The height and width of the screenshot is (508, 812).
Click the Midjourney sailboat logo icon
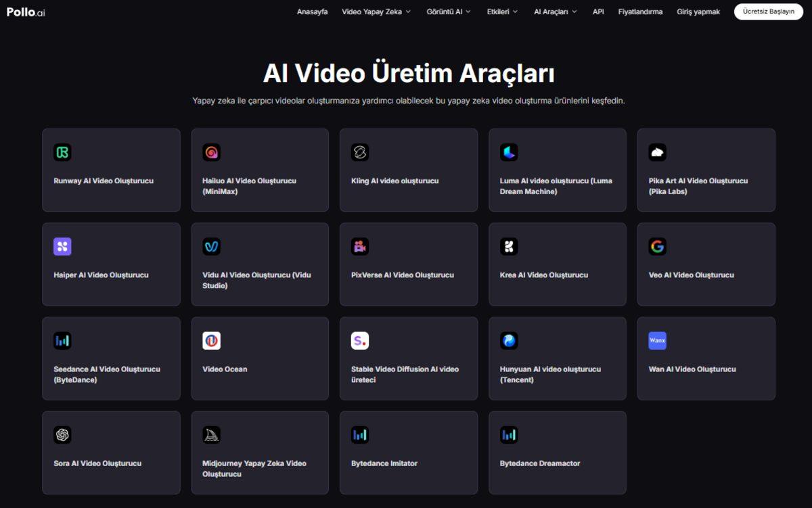(211, 435)
